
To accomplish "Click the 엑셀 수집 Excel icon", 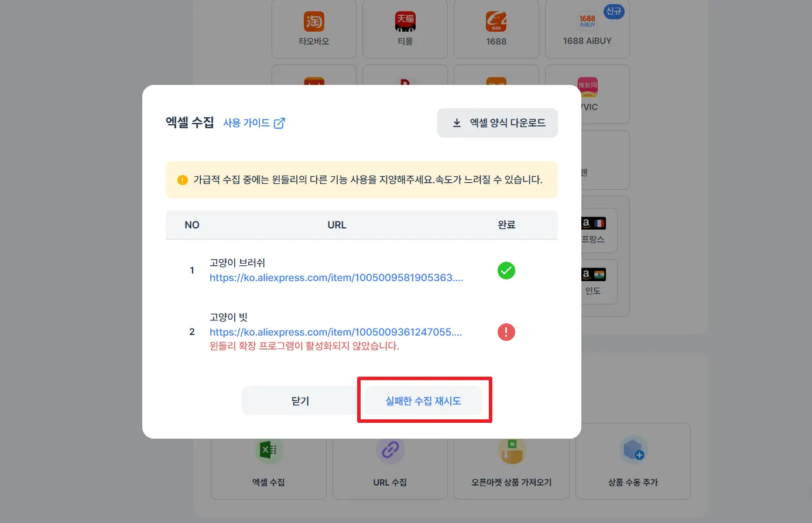I will pos(269,450).
